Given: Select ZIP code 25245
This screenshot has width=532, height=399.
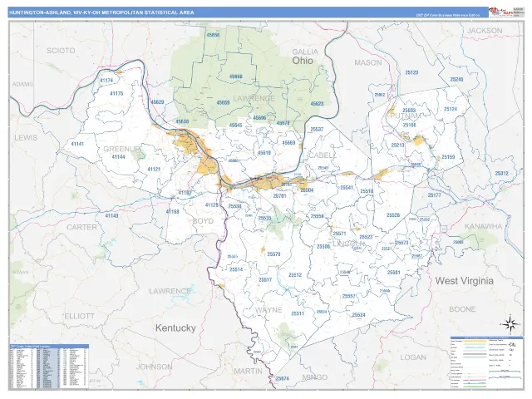Looking at the screenshot, I should pos(456,80).
